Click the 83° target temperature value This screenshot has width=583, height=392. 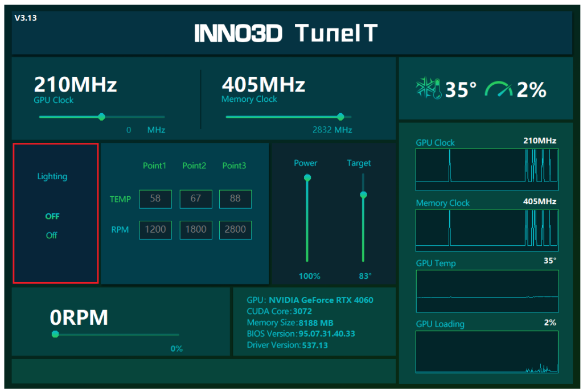click(365, 276)
